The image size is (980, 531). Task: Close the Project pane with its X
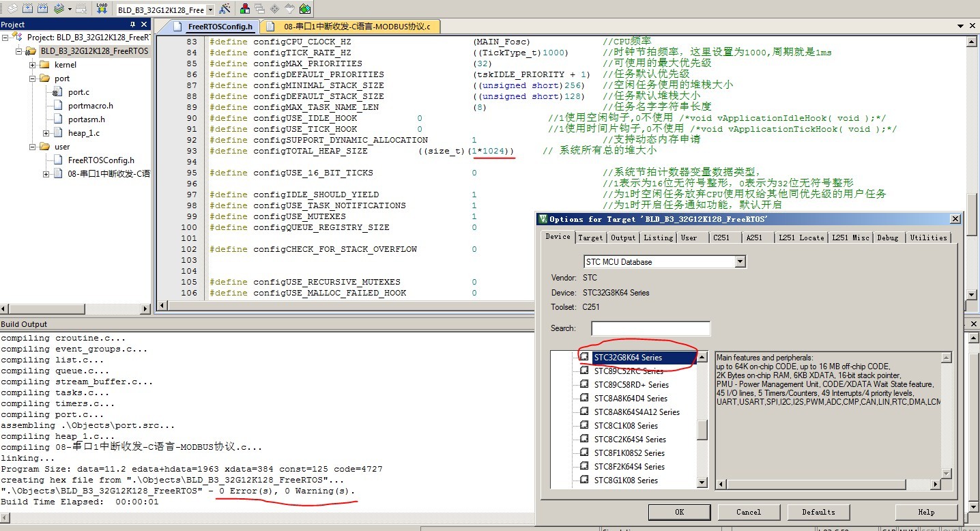click(144, 25)
